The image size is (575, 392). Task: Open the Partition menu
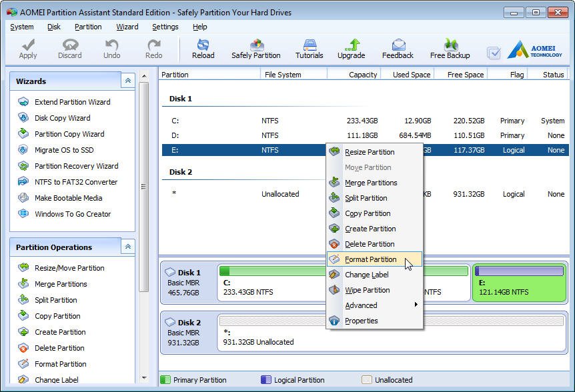[x=88, y=27]
